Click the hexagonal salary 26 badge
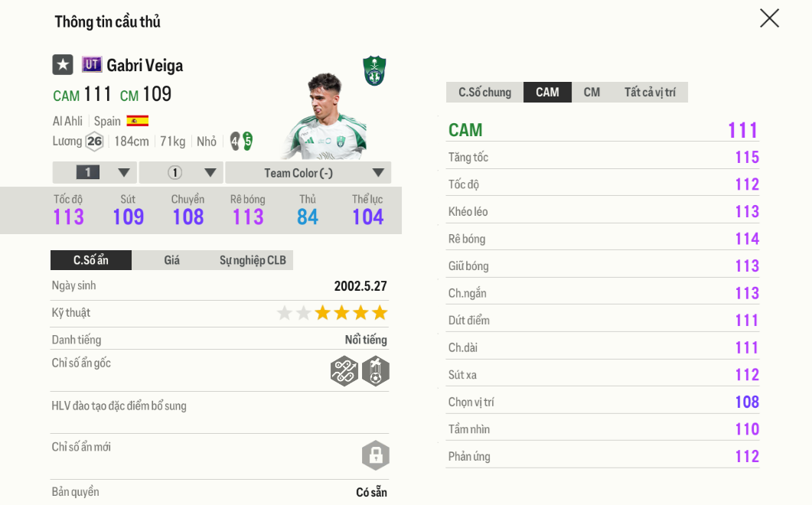The width and height of the screenshot is (812, 505). tap(94, 142)
